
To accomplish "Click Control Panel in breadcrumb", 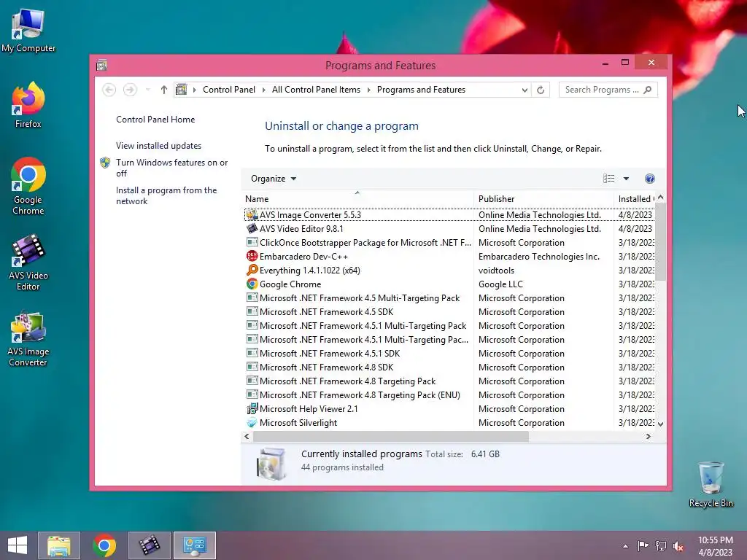I will coord(228,90).
